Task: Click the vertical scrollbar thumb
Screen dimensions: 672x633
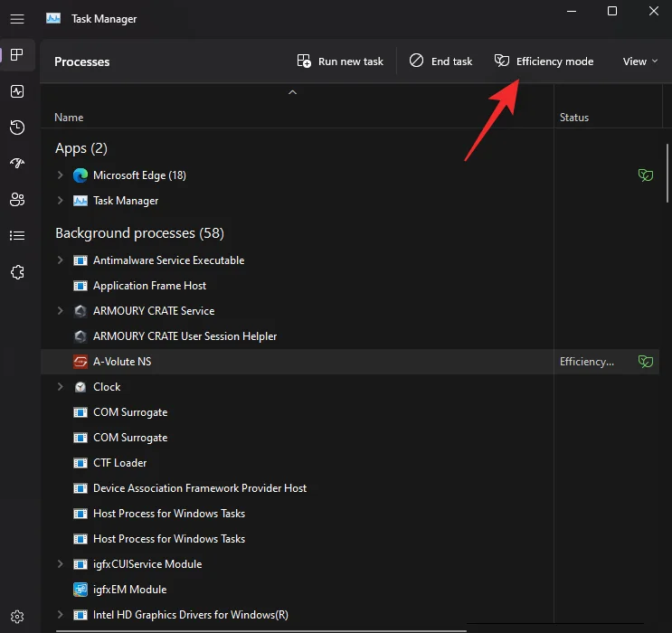Action: pyautogui.click(x=667, y=173)
